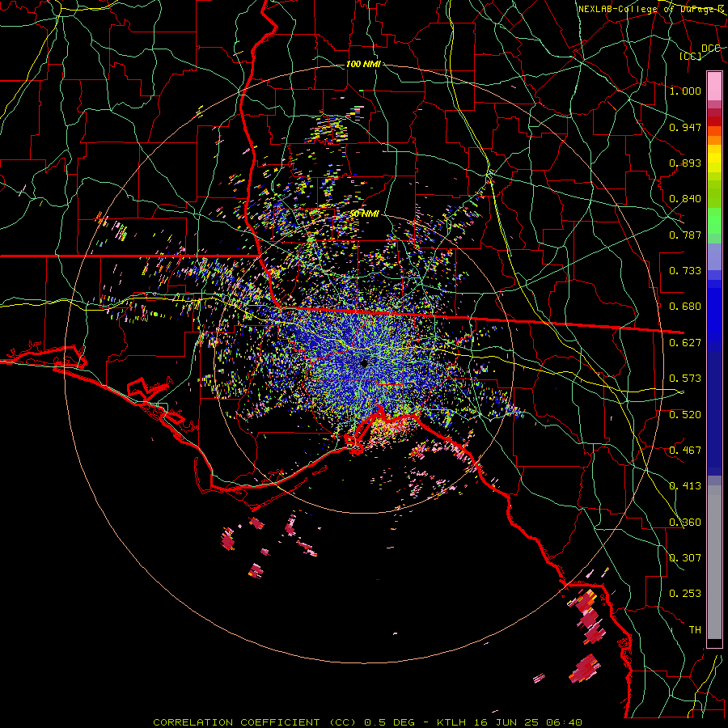Click the 0.680 color scale value
Screen dimensions: 728x728
[685, 307]
